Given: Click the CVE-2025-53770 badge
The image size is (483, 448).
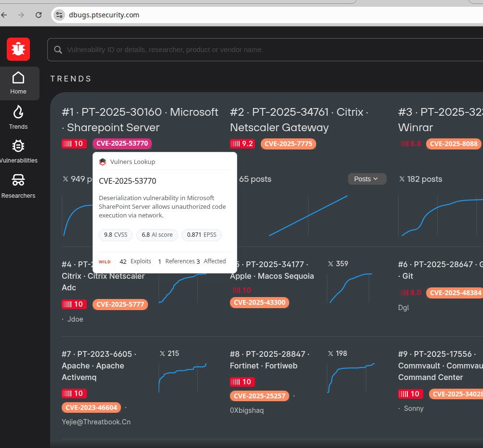Looking at the screenshot, I should (122, 143).
